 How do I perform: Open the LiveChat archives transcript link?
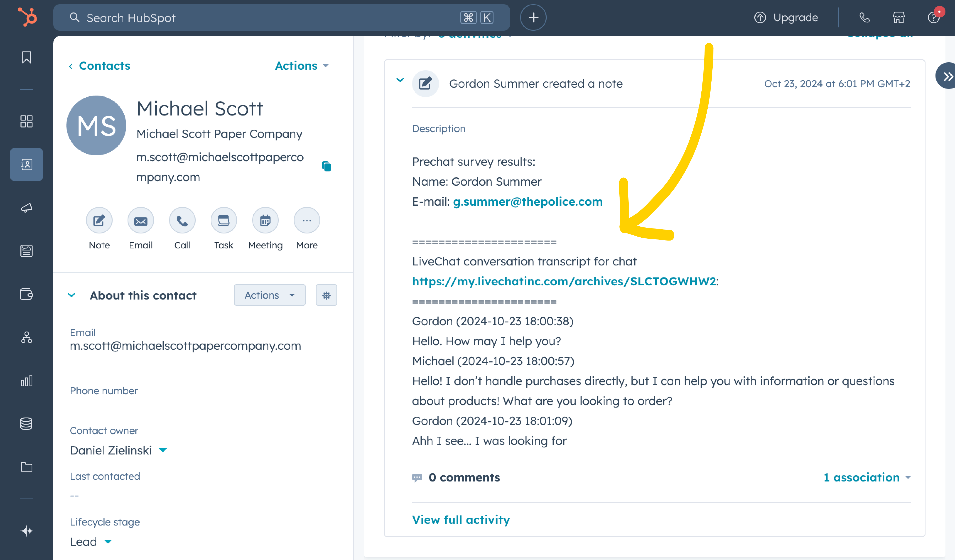[564, 281]
